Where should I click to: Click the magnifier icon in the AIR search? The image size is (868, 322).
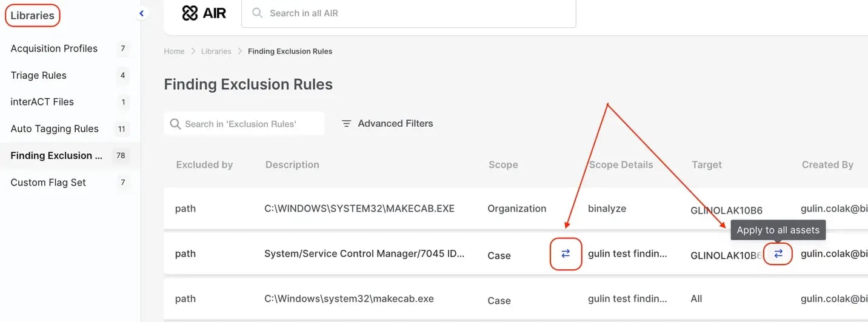point(258,13)
